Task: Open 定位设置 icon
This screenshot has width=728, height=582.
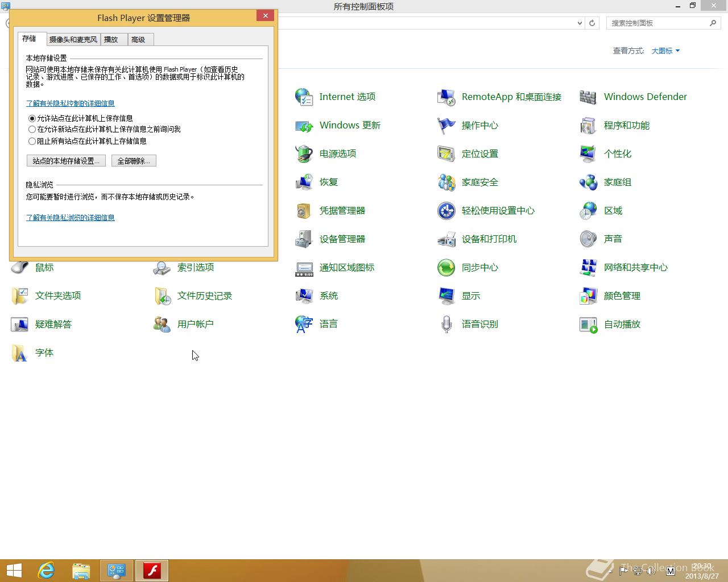Action: (x=446, y=153)
